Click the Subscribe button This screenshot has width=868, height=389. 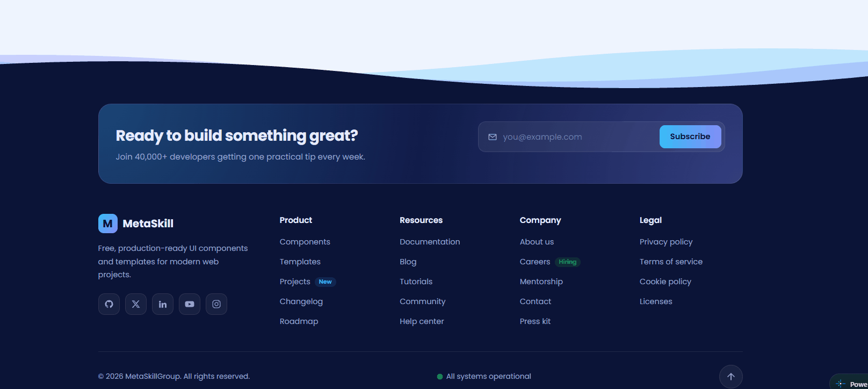point(690,136)
